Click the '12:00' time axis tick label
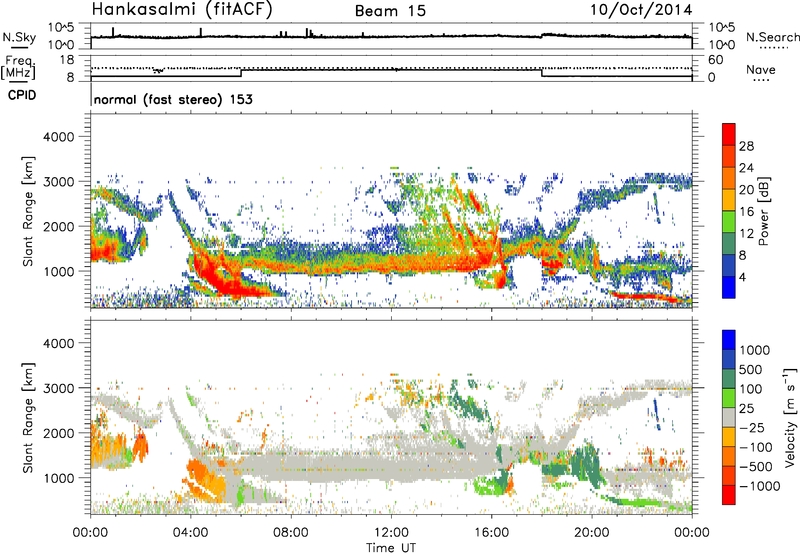This screenshot has height=554, width=800. tap(391, 533)
